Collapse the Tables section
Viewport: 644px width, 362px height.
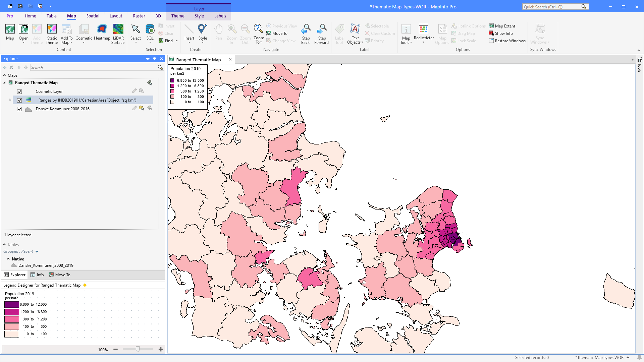point(5,244)
